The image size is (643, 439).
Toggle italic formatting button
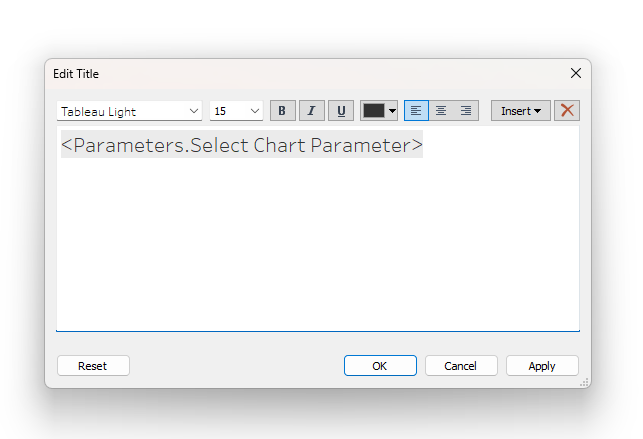click(312, 111)
